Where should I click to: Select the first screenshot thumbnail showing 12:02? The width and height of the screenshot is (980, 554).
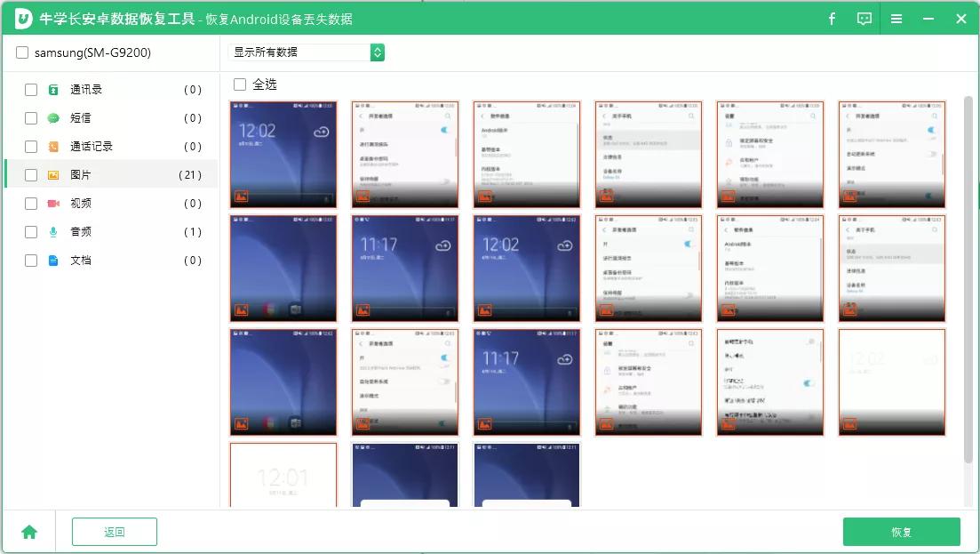coord(283,153)
